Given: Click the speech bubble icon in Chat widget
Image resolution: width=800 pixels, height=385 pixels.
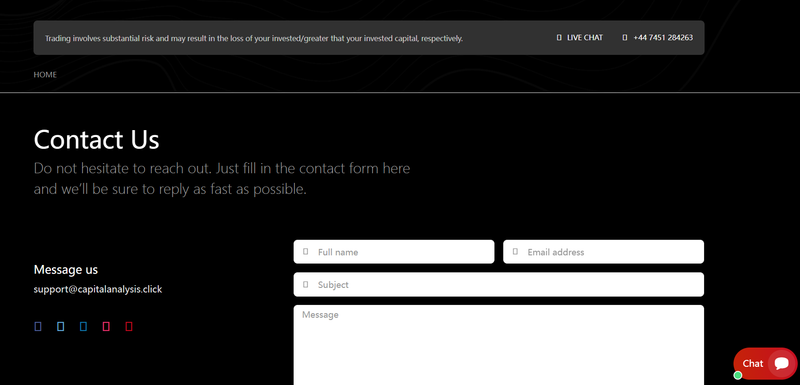Looking at the screenshot, I should click(x=781, y=364).
